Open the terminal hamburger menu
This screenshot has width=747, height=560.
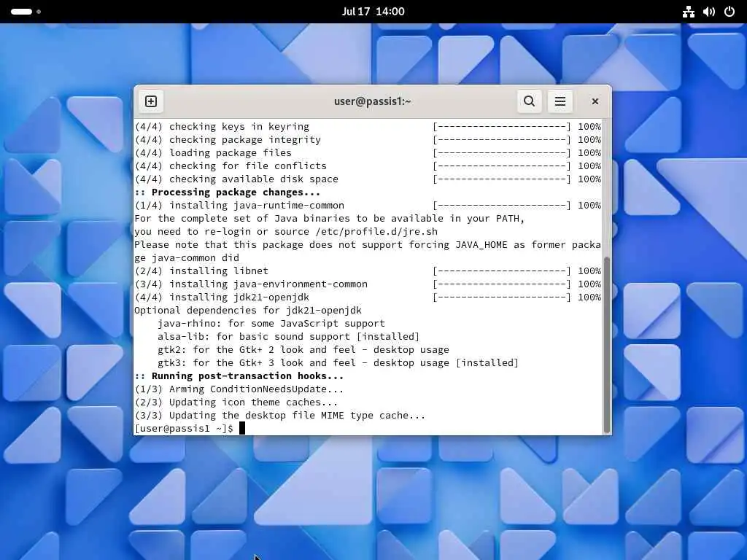tap(560, 101)
